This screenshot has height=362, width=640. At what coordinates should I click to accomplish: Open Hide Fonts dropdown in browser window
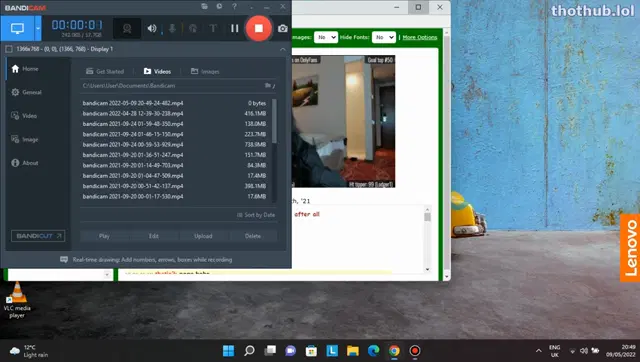click(384, 37)
